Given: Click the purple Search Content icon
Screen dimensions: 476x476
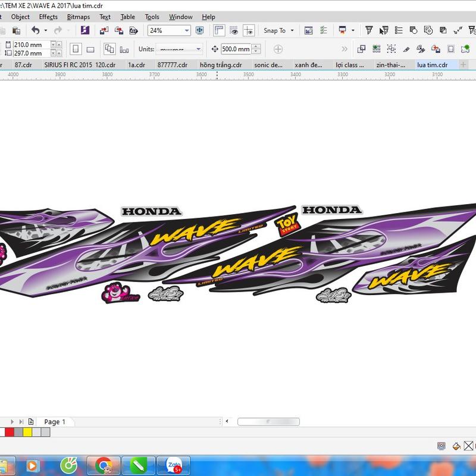Looking at the screenshot, I should [85, 30].
